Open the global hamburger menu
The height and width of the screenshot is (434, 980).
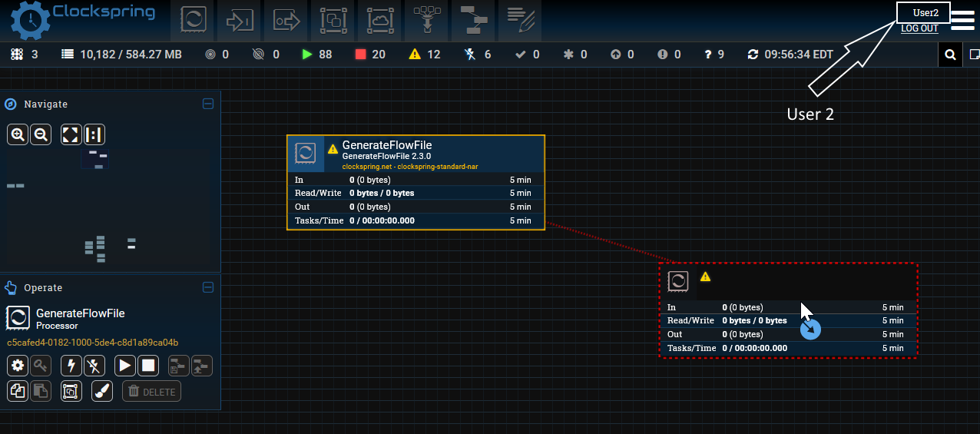point(962,20)
